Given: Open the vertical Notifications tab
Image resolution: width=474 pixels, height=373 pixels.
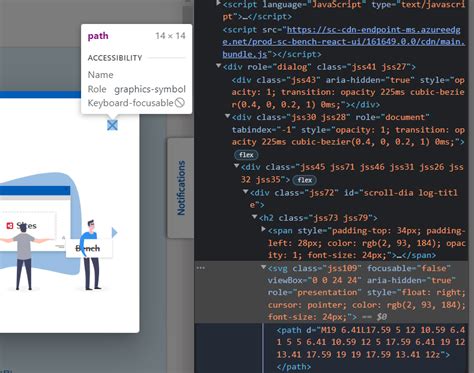Looking at the screenshot, I should pos(181,188).
